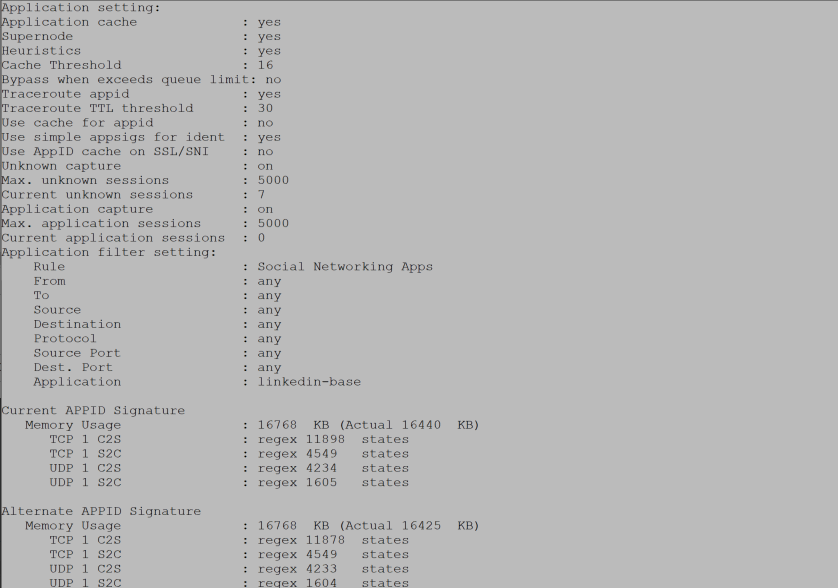
Task: Click the 'Application filter setting:' heading
Action: pos(109,252)
